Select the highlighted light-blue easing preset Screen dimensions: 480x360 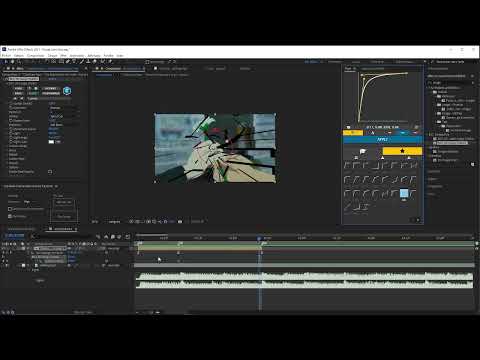point(404,193)
